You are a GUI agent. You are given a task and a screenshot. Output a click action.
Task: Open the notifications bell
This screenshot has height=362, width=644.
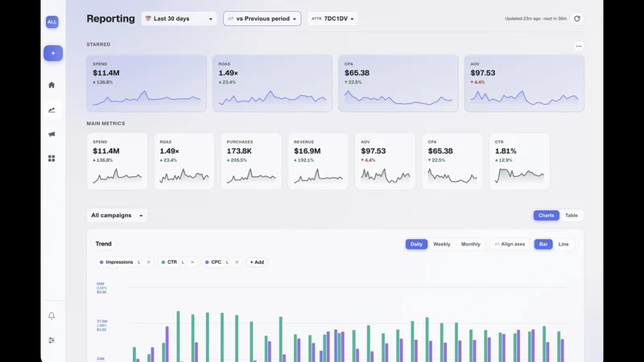[52, 315]
